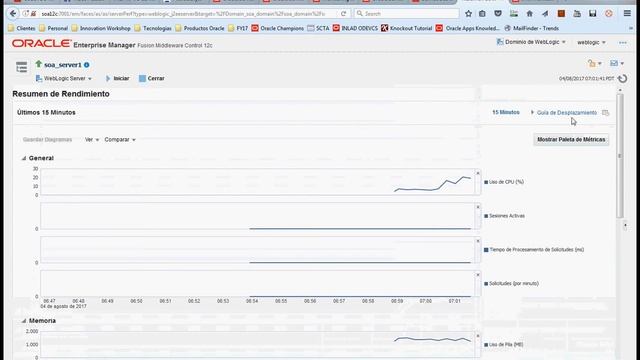This screenshot has height=360, width=640.
Task: Expand the Guía de Desplazamiento
Action: pyautogui.click(x=532, y=112)
